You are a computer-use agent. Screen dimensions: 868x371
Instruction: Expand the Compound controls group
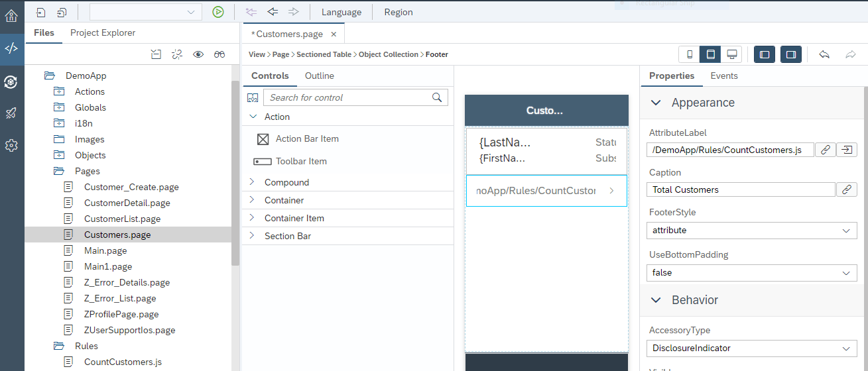coord(286,182)
